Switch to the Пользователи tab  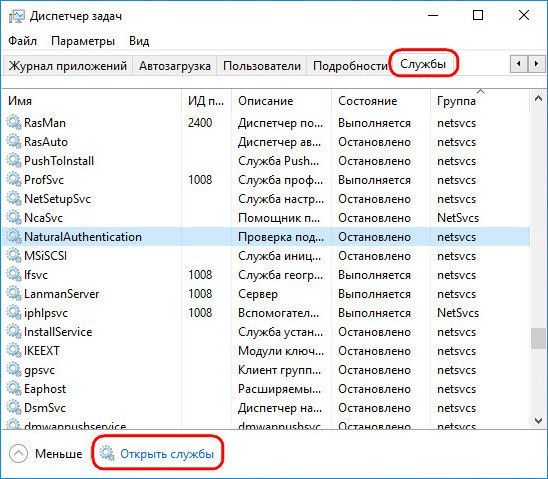[262, 65]
